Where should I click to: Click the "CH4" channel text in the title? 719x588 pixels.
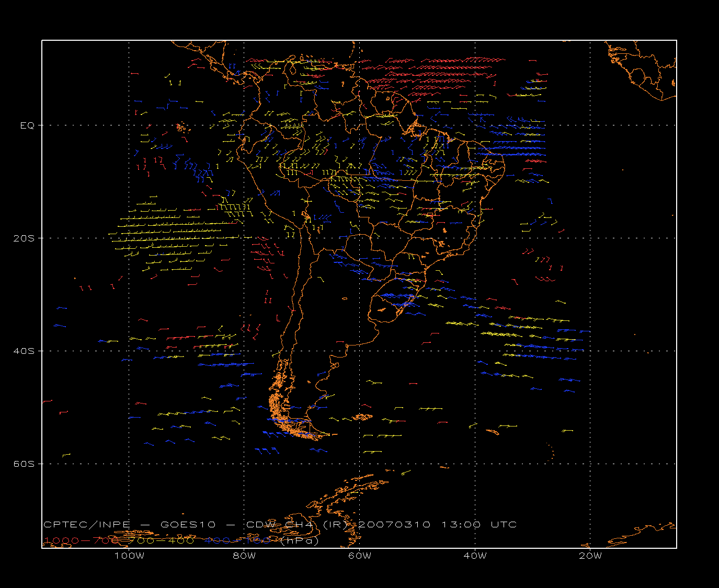(300, 524)
